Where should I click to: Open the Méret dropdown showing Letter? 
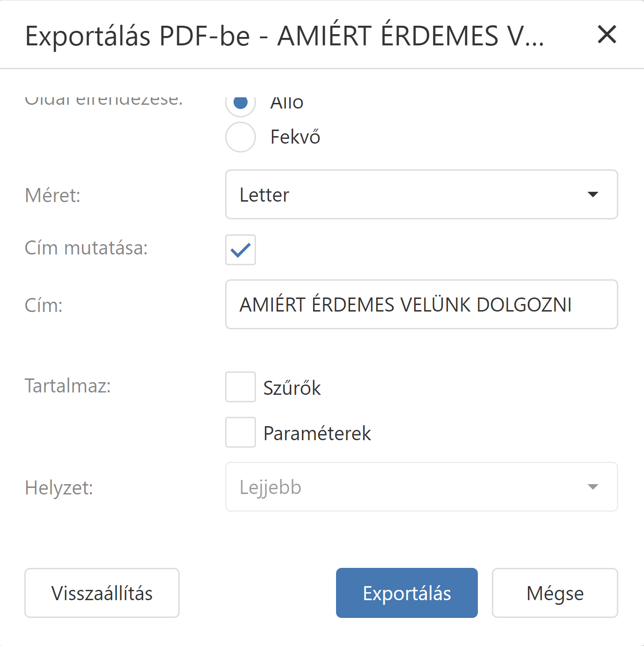click(421, 195)
